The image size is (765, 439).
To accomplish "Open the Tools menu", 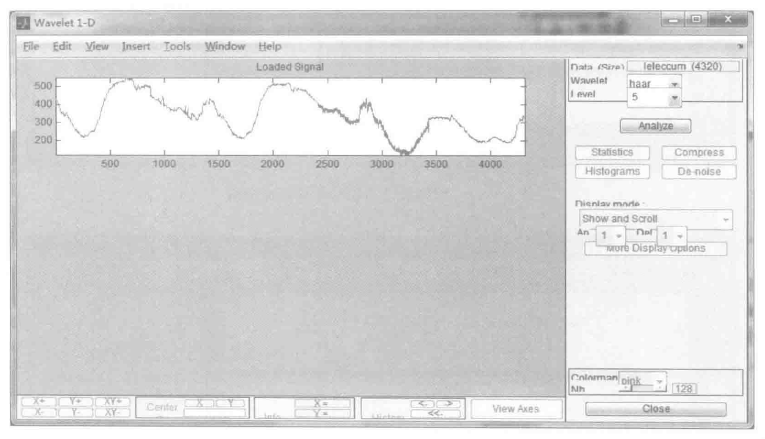I will pos(177,46).
